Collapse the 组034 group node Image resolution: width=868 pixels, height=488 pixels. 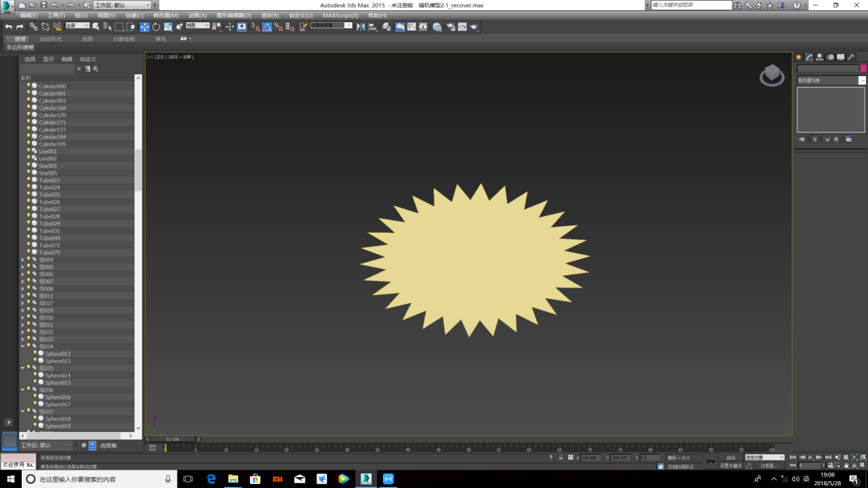tap(23, 346)
